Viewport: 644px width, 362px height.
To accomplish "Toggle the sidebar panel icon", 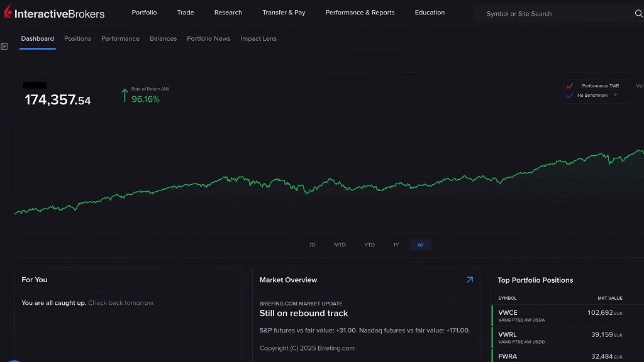I will tap(4, 47).
